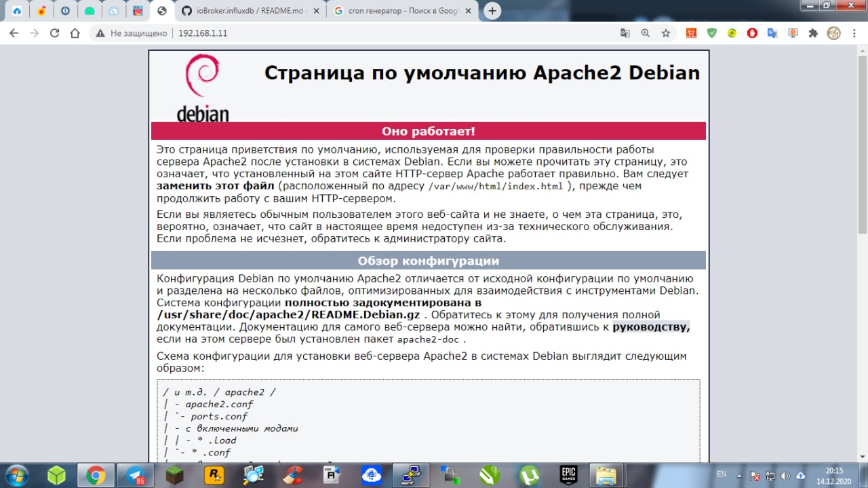Click the page title 'Страница по умолчанию Apache2 Debian'
This screenshot has width=868, height=488.
pos(482,73)
